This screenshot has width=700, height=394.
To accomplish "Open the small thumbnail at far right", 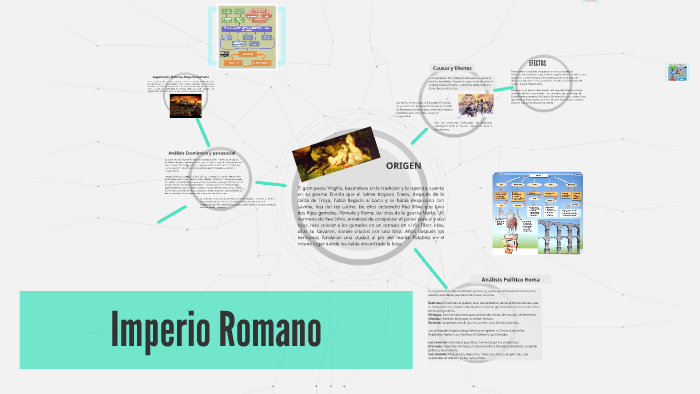I will pos(677,72).
